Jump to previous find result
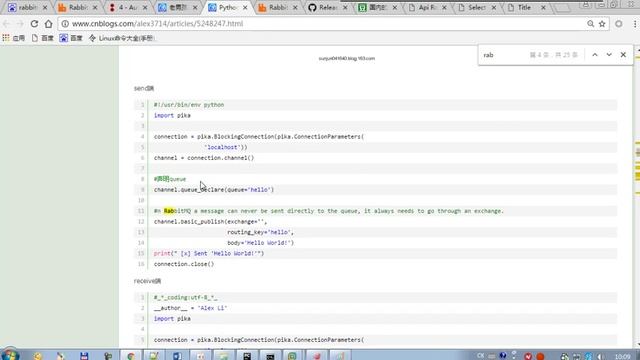This screenshot has width=640, height=360. click(595, 55)
